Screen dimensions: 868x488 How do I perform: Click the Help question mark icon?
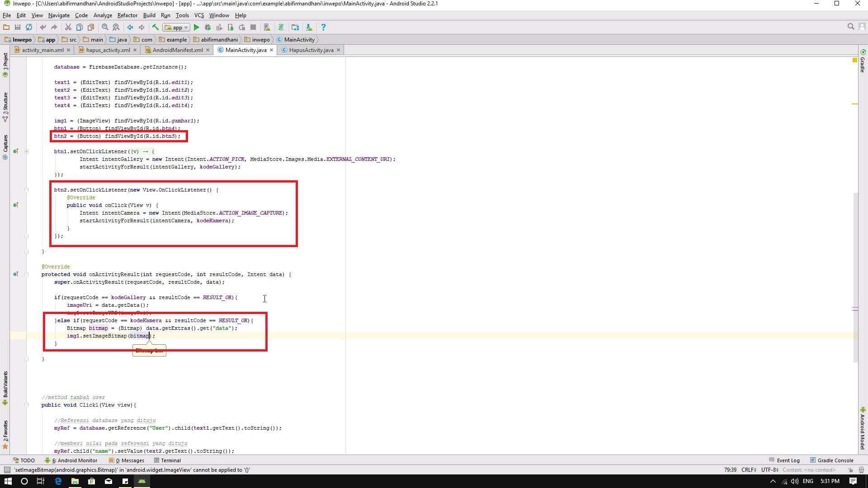323,28
